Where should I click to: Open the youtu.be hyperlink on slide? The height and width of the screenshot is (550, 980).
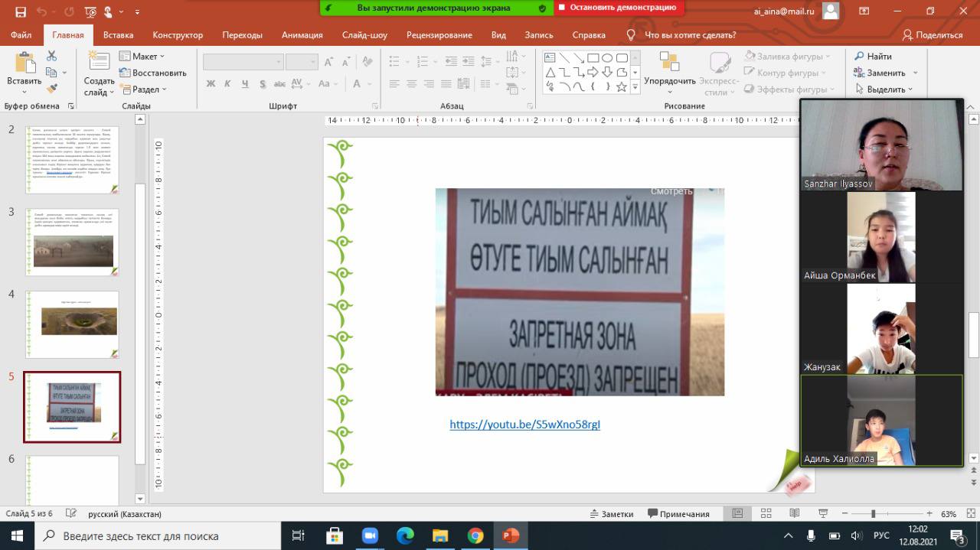click(x=524, y=425)
